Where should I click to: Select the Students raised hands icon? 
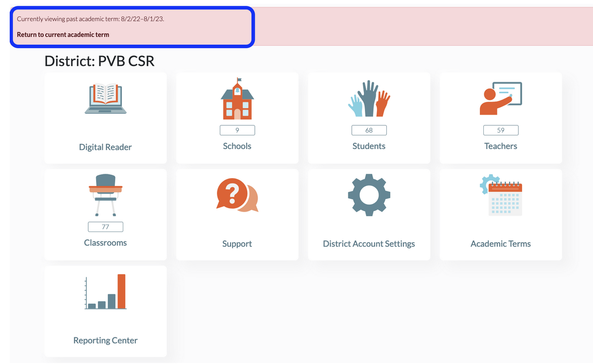369,99
